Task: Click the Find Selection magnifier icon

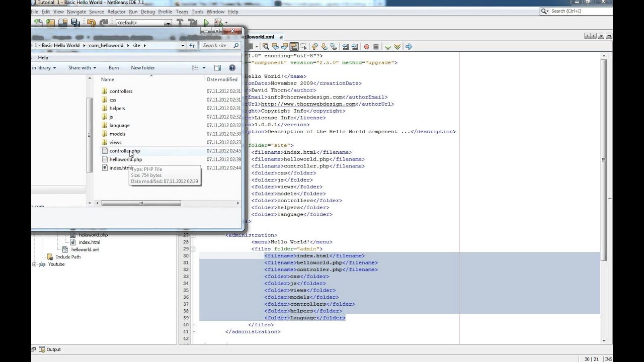Action: (266, 47)
